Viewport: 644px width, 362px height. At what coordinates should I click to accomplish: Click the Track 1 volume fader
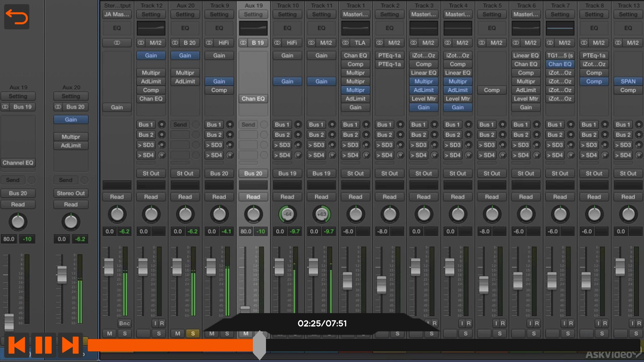[x=347, y=281]
